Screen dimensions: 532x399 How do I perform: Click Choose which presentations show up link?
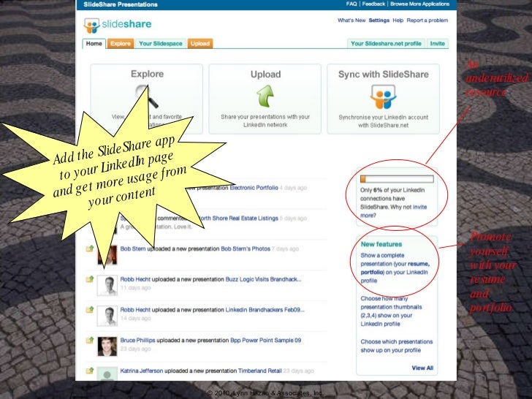point(397,346)
